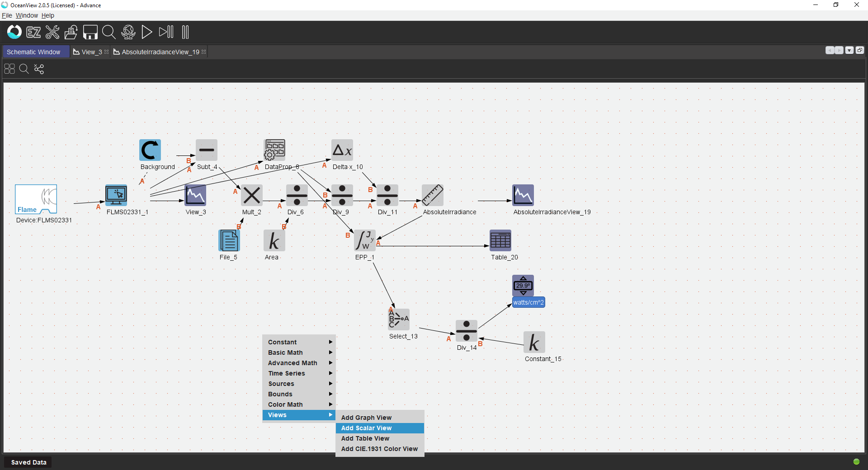868x470 pixels.
Task: Select the Background node icon
Action: tap(150, 150)
